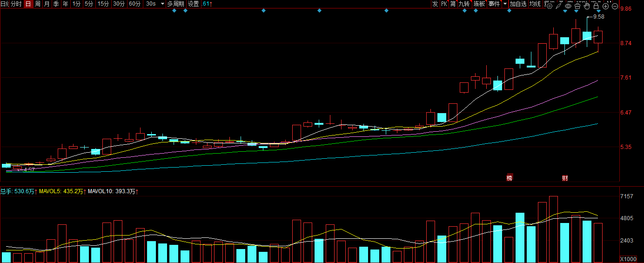Click the 4.57 low price label
644x263 pixels.
(29, 170)
